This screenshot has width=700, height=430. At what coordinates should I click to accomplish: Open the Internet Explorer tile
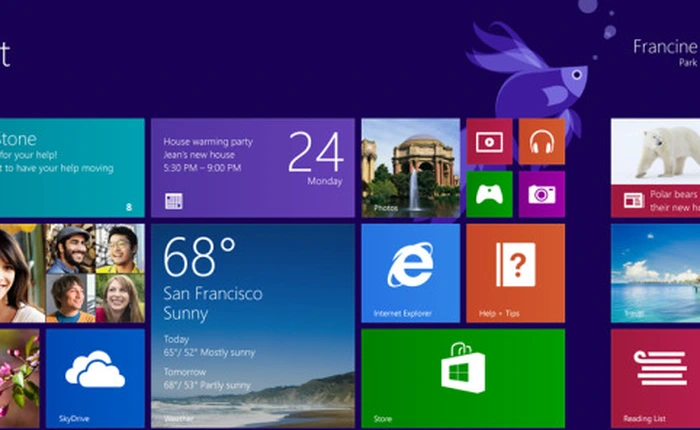point(410,272)
